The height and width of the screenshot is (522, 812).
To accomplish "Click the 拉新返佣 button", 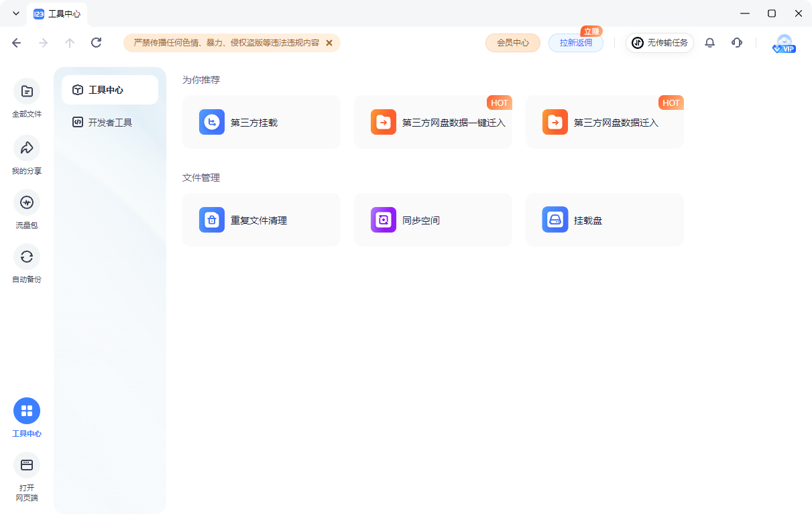I will tap(575, 42).
